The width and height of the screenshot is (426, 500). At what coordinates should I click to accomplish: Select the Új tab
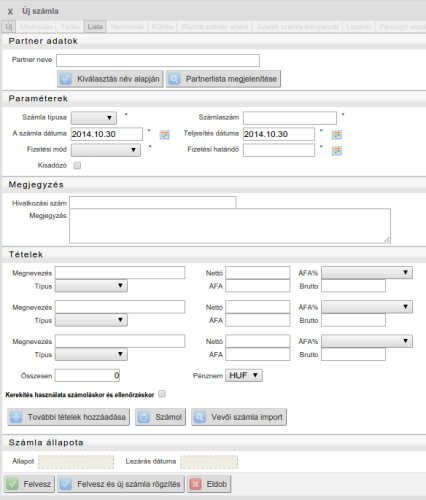click(x=9, y=27)
